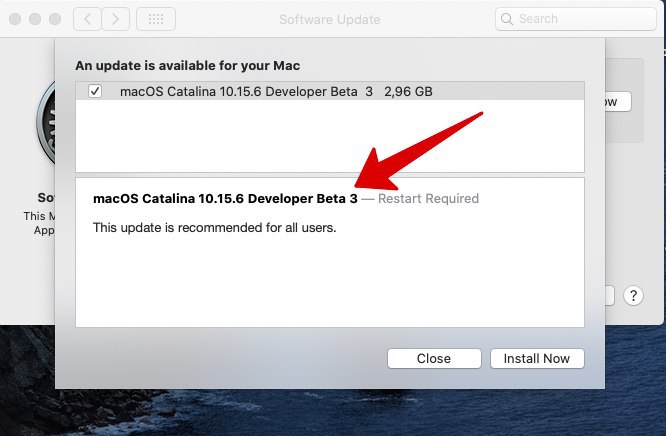Image resolution: width=666 pixels, height=436 pixels.
Task: Click the Software Update window title
Action: 330,20
